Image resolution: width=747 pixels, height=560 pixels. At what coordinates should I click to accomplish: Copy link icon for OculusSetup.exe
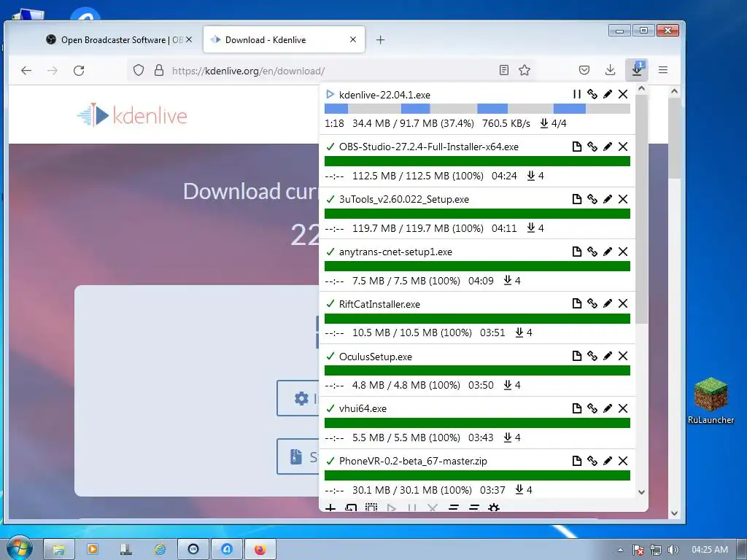coord(592,356)
